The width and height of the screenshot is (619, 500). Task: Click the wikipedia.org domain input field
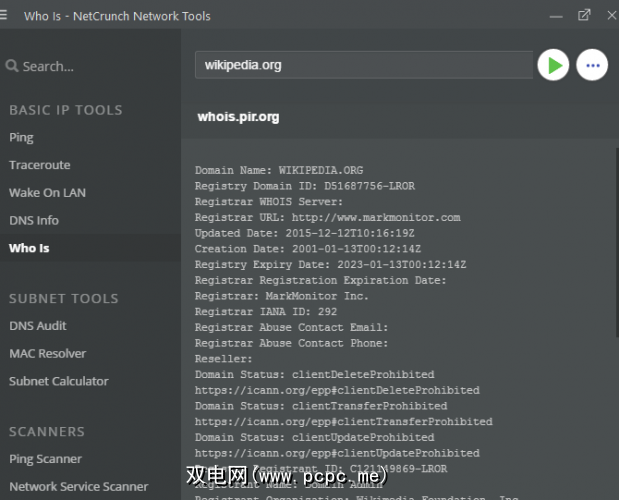363,66
